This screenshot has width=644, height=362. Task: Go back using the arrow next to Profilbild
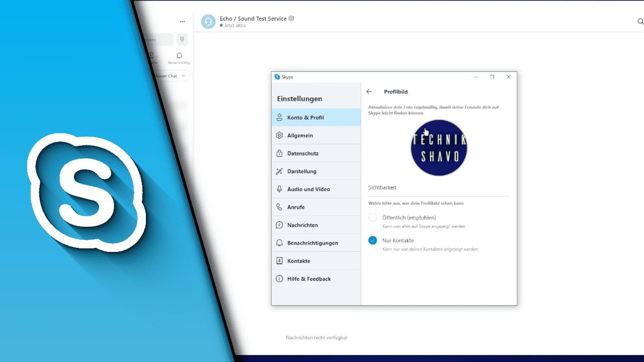click(x=369, y=92)
